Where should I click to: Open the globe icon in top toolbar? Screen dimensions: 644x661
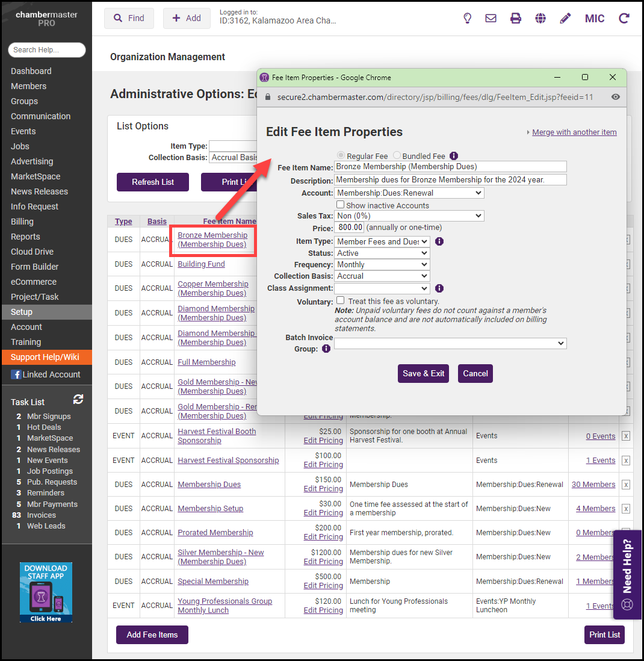(540, 18)
